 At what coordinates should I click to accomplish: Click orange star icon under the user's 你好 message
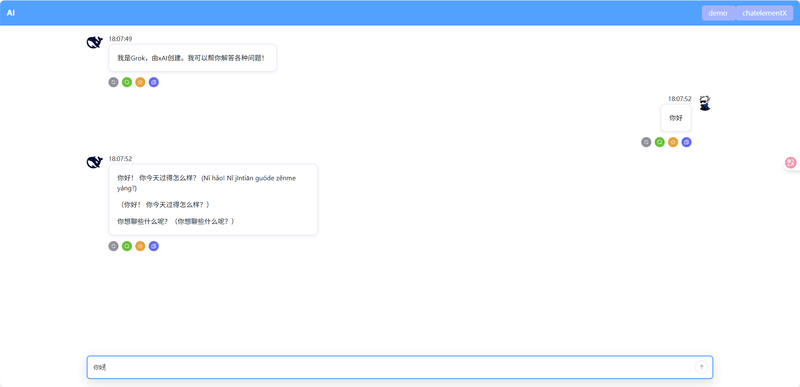[x=673, y=142]
